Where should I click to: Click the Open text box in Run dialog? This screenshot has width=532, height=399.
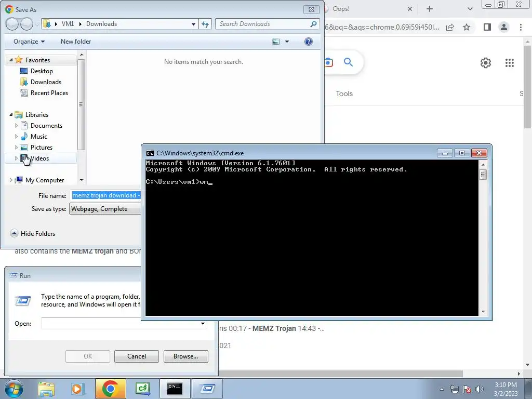(120, 323)
